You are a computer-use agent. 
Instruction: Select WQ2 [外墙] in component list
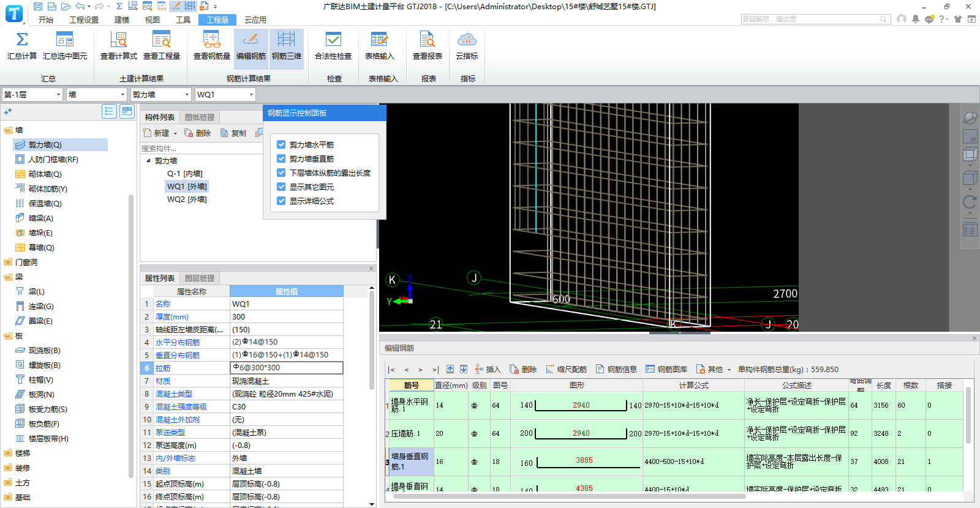(187, 199)
